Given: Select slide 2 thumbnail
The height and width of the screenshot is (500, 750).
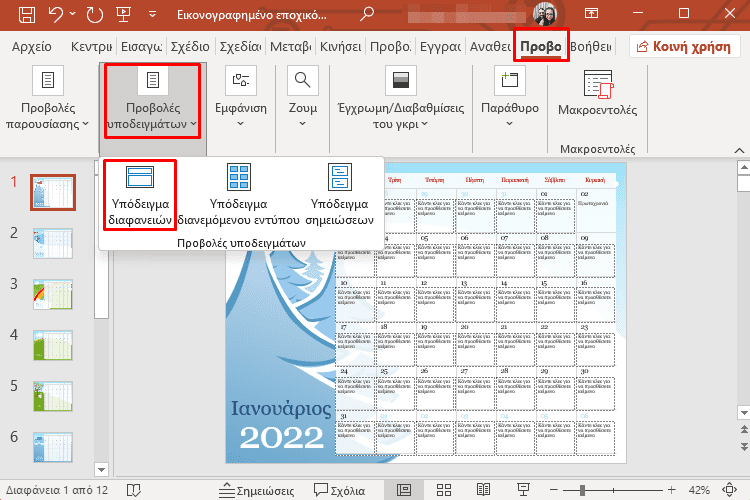Looking at the screenshot, I should (53, 244).
